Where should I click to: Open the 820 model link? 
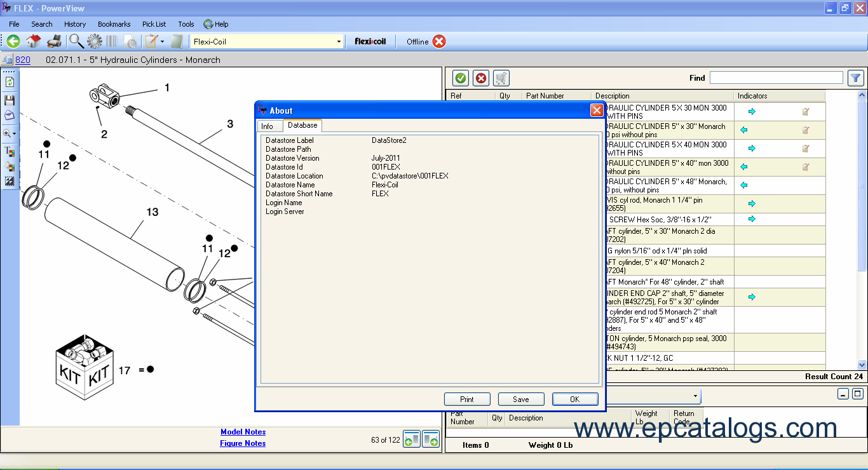[23, 60]
